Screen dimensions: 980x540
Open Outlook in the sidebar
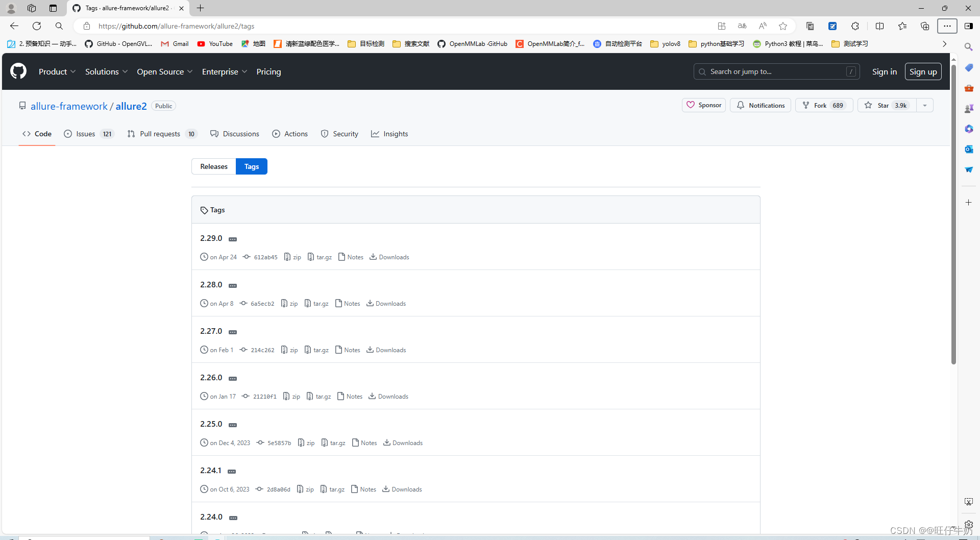(969, 149)
